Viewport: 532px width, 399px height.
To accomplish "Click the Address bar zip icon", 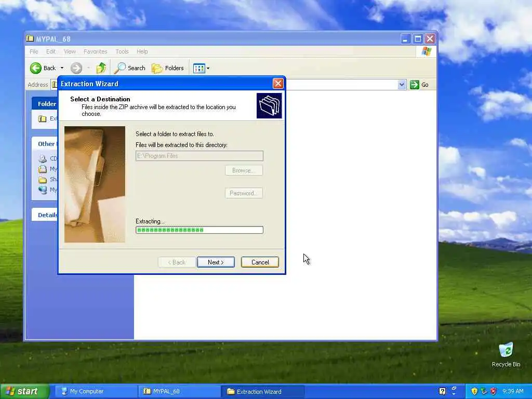I will (54, 85).
